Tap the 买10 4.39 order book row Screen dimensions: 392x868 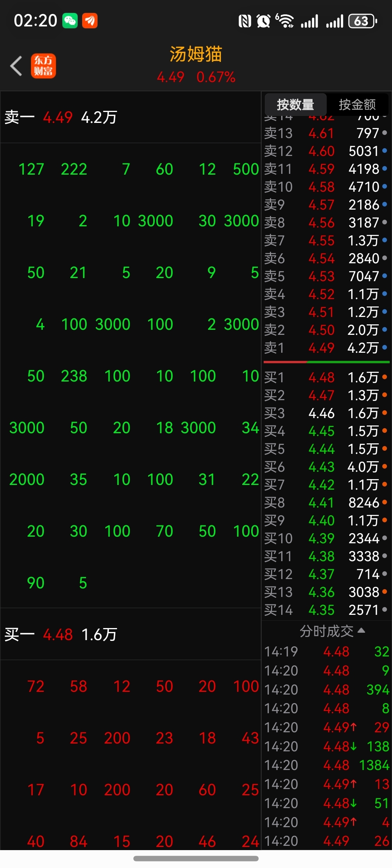pyautogui.click(x=326, y=538)
